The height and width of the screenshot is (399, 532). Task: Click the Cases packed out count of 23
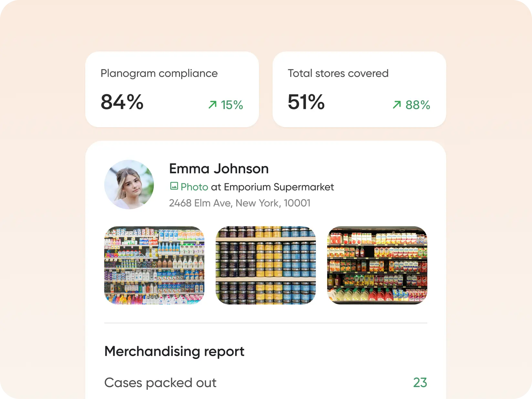coord(420,383)
